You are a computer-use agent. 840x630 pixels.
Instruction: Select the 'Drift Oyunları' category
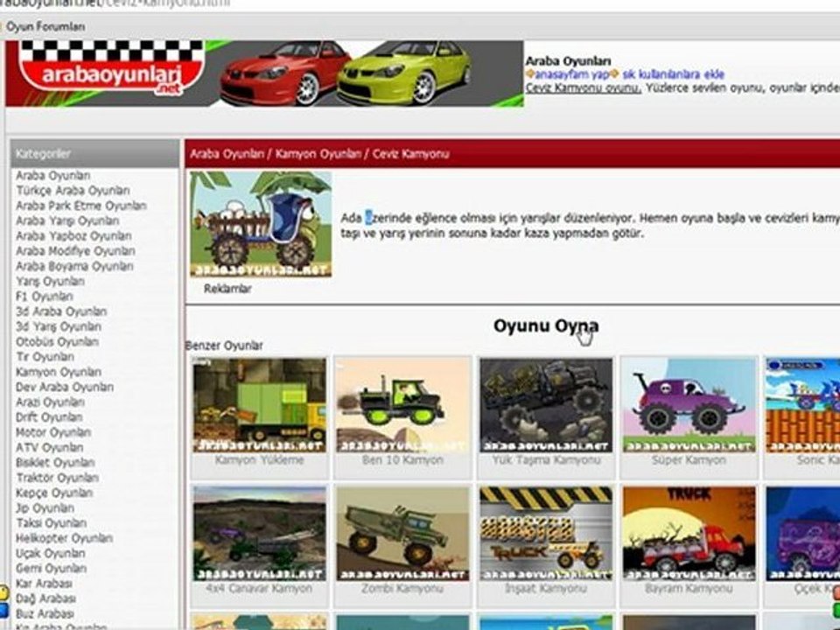pyautogui.click(x=49, y=416)
